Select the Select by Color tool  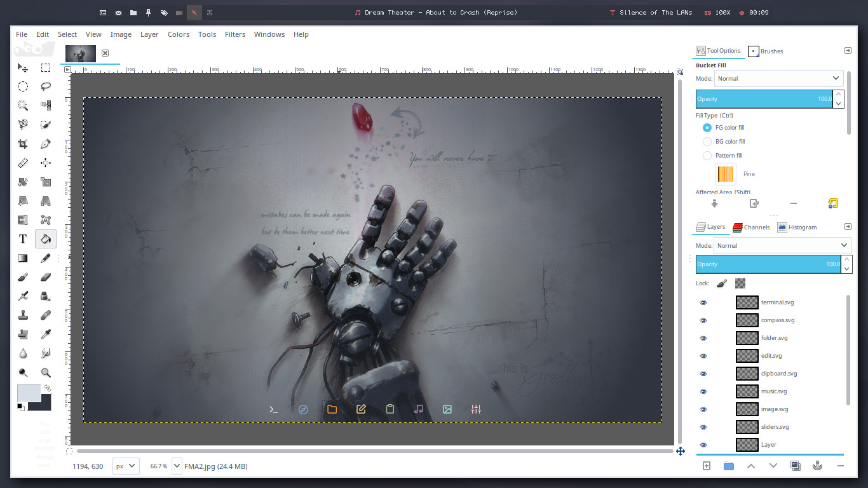tap(46, 105)
